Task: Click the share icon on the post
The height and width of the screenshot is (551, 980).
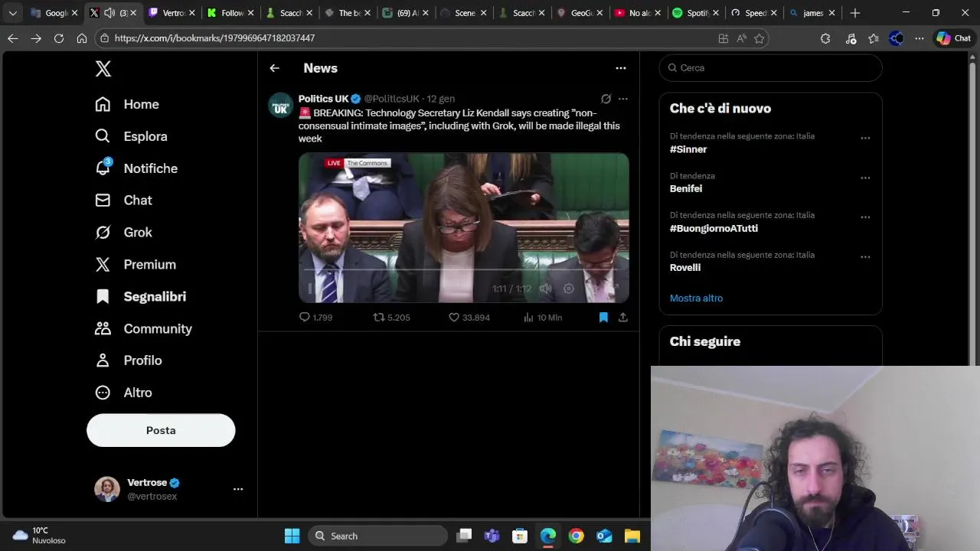Action: [x=623, y=317]
